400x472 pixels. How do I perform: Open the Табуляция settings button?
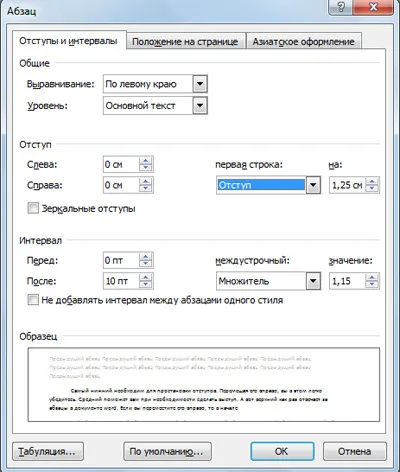click(x=48, y=451)
